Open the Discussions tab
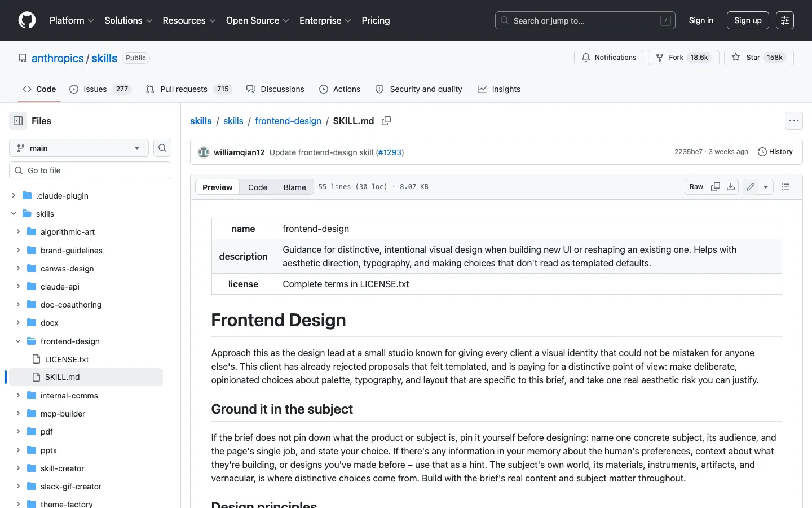Screen dimensions: 812x508 (275, 89)
